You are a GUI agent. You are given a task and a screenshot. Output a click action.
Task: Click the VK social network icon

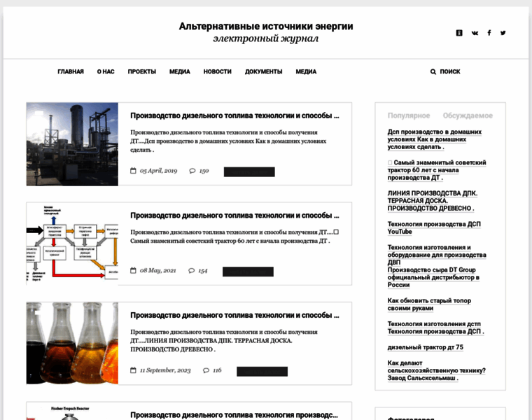[x=475, y=33]
